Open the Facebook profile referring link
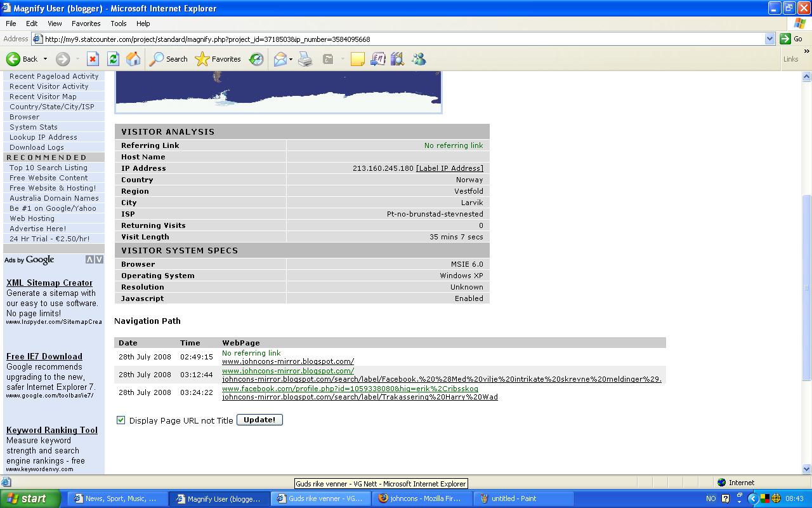Screen dimensions: 812x508 (350, 389)
